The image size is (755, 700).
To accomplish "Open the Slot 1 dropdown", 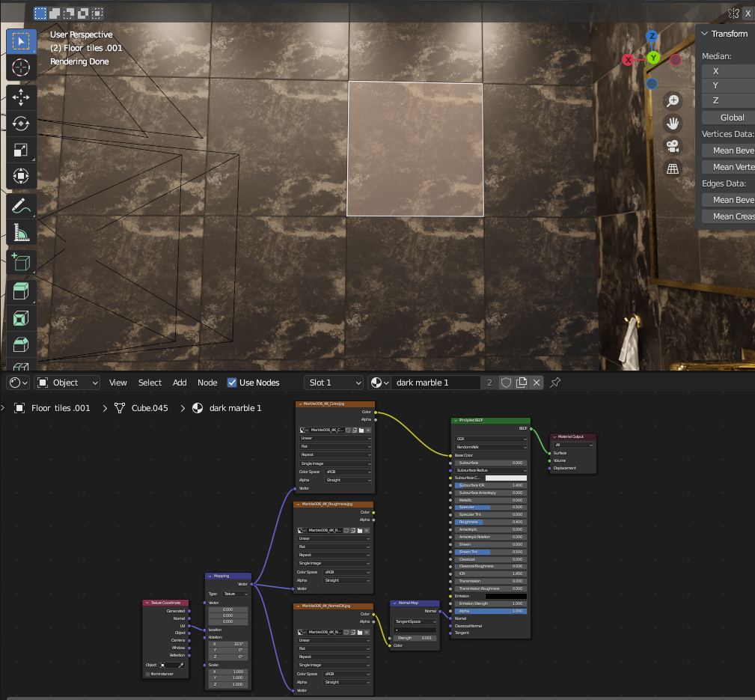I will pyautogui.click(x=334, y=383).
